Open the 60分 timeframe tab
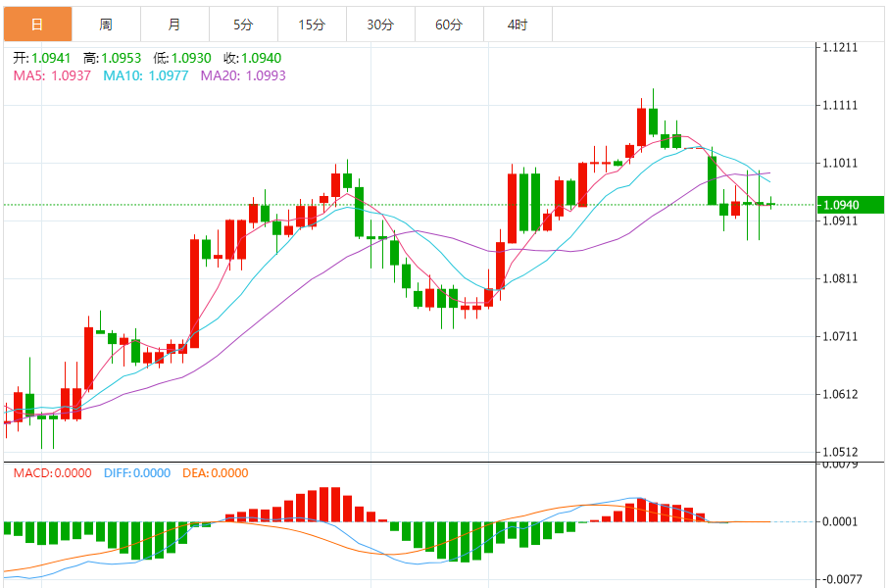This screenshot has width=889, height=588. pyautogui.click(x=449, y=24)
